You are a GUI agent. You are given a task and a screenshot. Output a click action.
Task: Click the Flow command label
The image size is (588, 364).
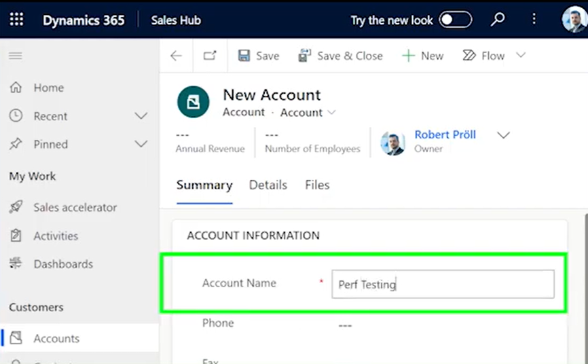pyautogui.click(x=493, y=56)
